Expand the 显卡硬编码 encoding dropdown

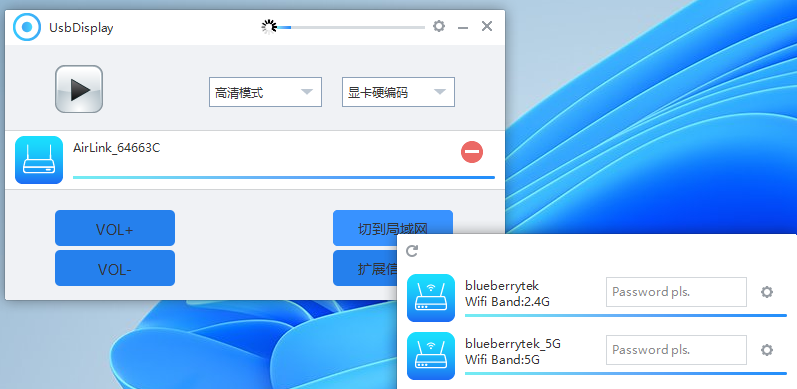398,92
